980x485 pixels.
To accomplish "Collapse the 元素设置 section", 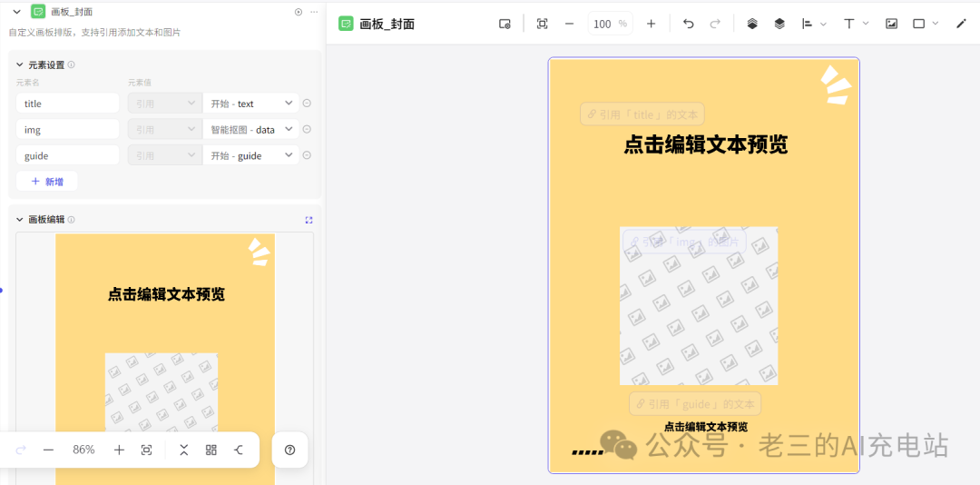I will click(18, 64).
